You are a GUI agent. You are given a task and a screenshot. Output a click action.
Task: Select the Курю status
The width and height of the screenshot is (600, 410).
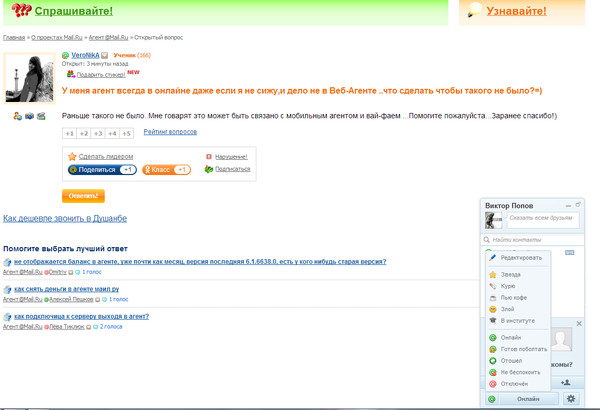click(x=518, y=286)
